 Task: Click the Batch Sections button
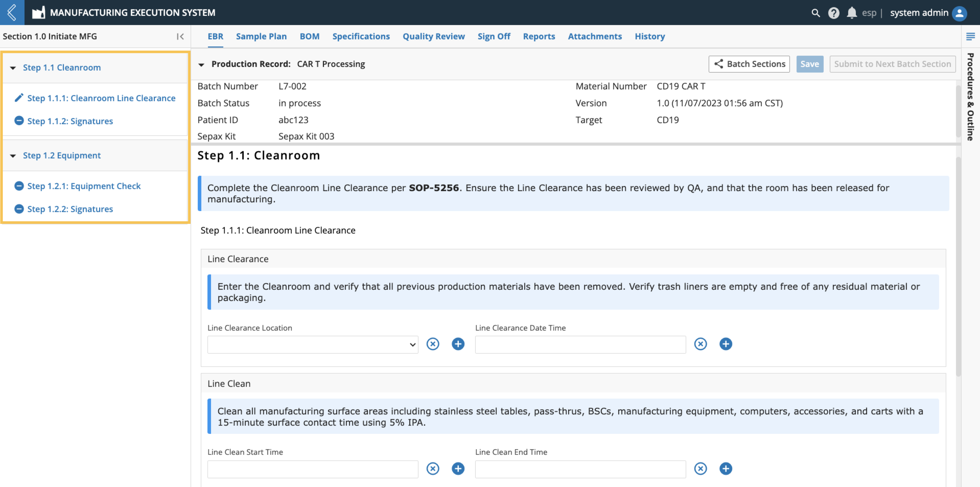coord(749,64)
